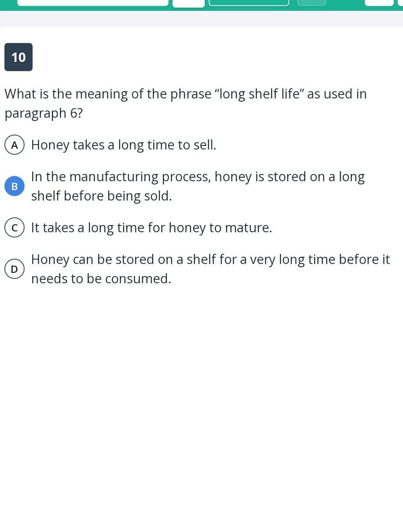Screen dimensions: 403x532
Task: Click the question text about 'long shelf life'
Action: point(185,94)
